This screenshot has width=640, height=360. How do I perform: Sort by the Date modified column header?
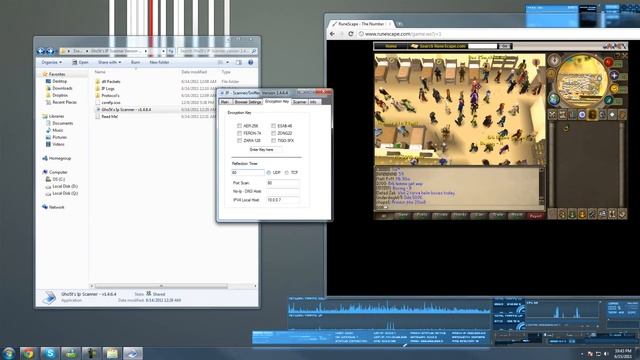coord(194,72)
